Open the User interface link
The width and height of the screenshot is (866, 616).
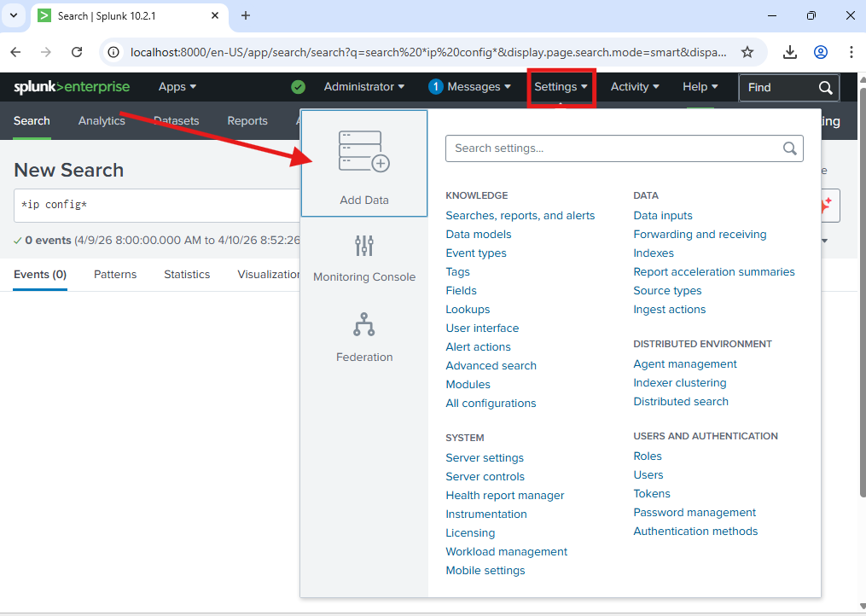(482, 328)
